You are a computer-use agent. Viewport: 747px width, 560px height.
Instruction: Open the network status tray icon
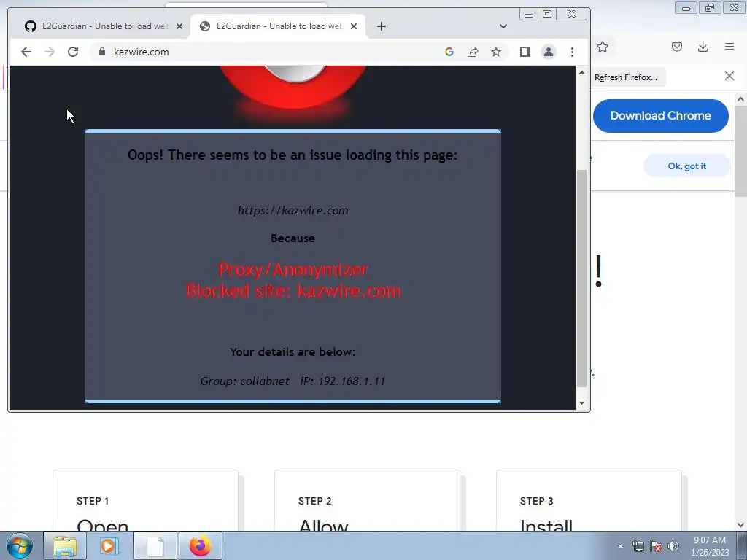[x=638, y=546]
